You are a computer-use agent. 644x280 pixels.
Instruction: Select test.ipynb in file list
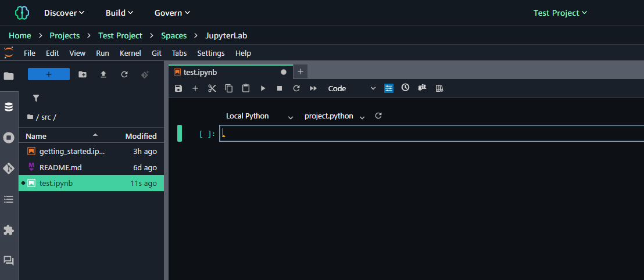pos(91,183)
